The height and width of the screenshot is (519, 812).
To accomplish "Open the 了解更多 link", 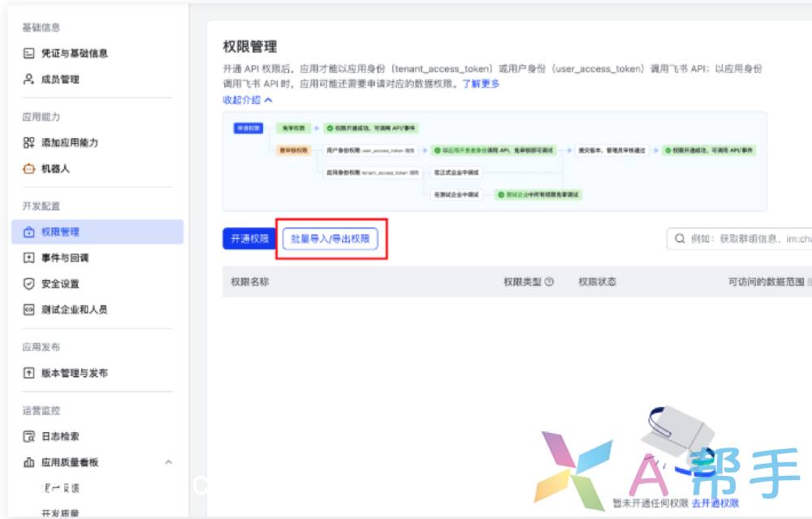I will pyautogui.click(x=481, y=84).
